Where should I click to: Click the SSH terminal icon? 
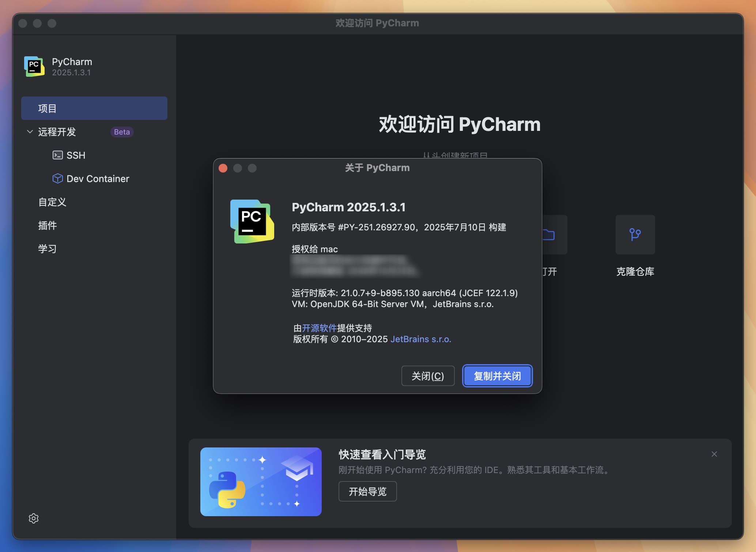click(x=57, y=155)
